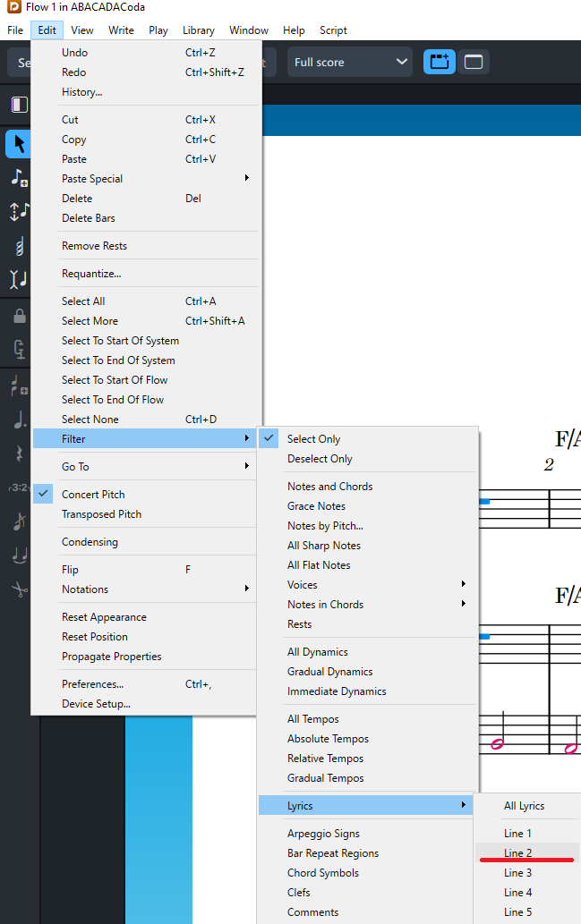The image size is (581, 924).
Task: Click the tuplet 3:2 icon
Action: [19, 487]
